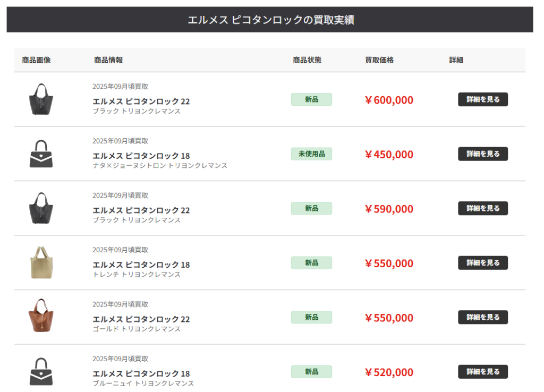Click 詳細を見る in the ゴールド row
544x392 pixels.
tap(482, 318)
